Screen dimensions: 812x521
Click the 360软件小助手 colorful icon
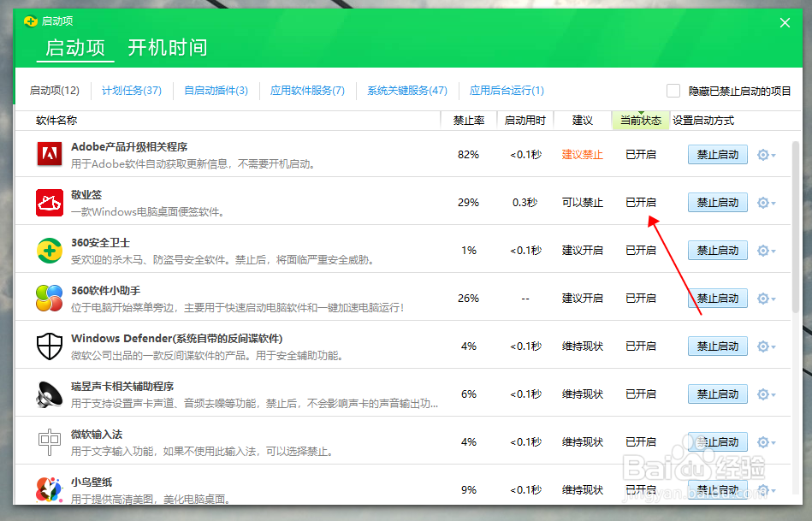coord(49,299)
